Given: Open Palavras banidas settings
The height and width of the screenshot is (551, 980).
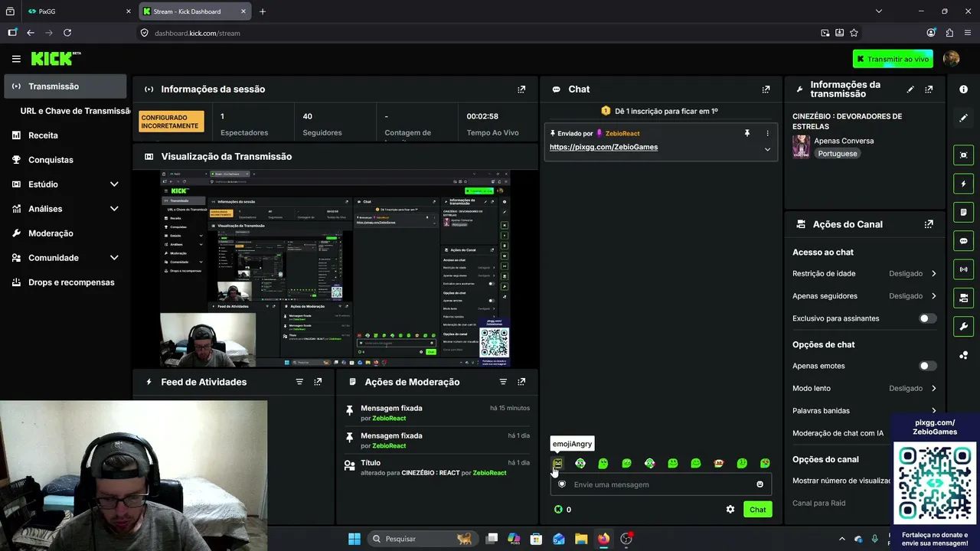Looking at the screenshot, I should 864,411.
